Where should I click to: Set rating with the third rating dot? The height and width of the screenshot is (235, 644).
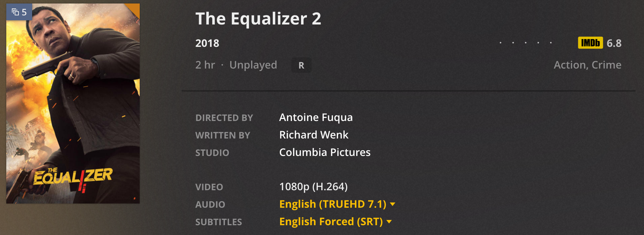[526, 43]
